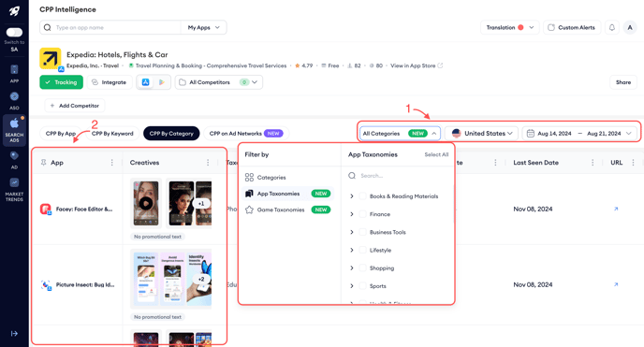The image size is (644, 347).
Task: Check the Lifestyle checkbox
Action: (362, 251)
